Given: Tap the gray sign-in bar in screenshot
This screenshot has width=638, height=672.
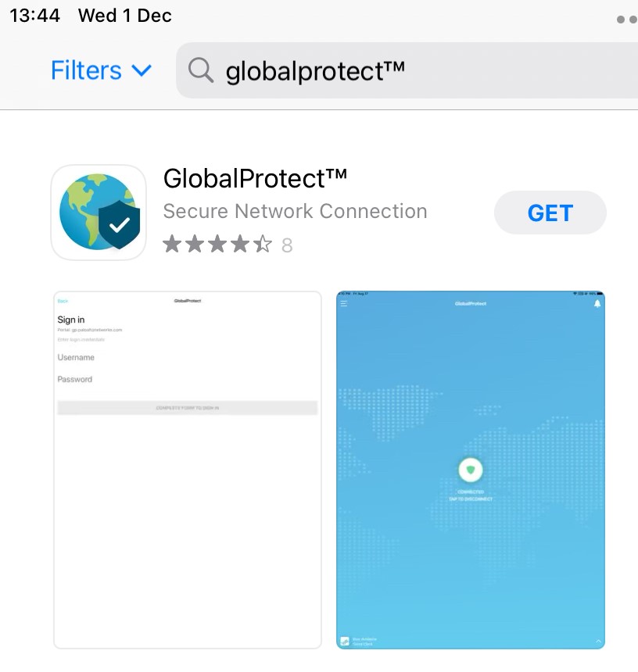Looking at the screenshot, I should (188, 408).
